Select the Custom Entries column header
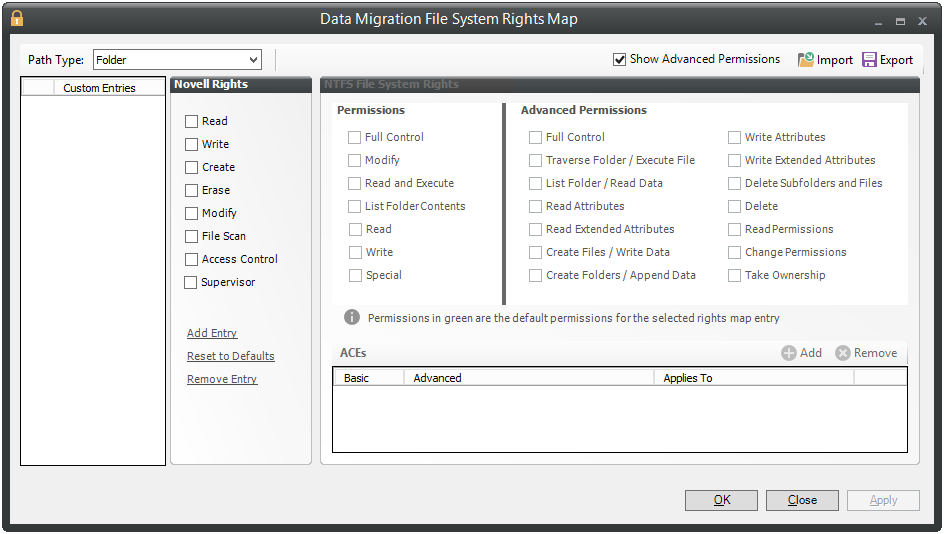This screenshot has height=534, width=945. (x=99, y=88)
